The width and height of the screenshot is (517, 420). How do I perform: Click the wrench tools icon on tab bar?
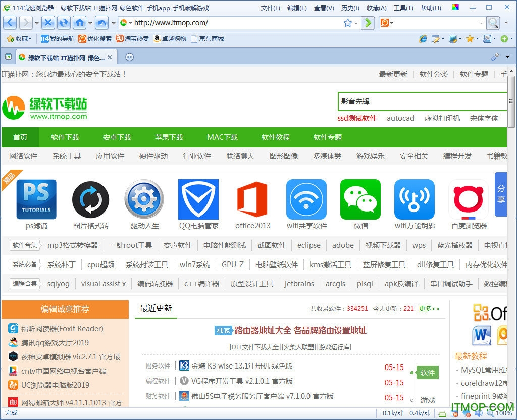point(495,57)
